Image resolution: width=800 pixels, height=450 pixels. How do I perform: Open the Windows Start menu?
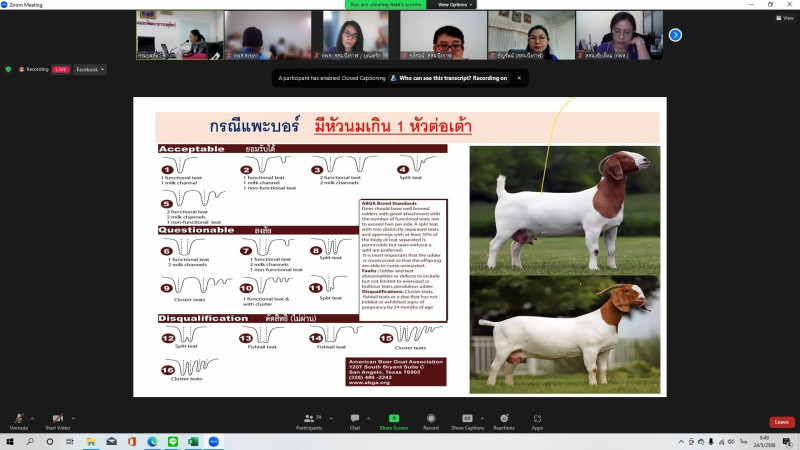coord(9,441)
